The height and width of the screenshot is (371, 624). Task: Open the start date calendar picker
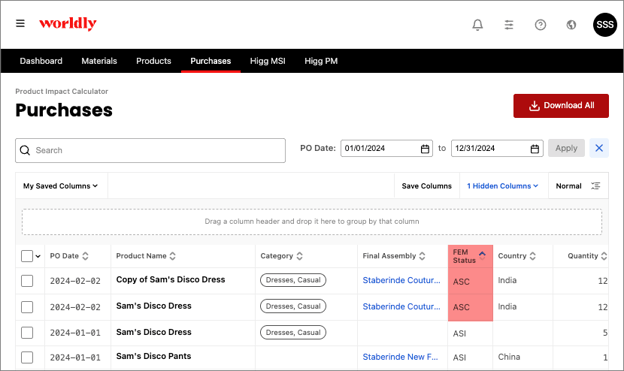425,148
